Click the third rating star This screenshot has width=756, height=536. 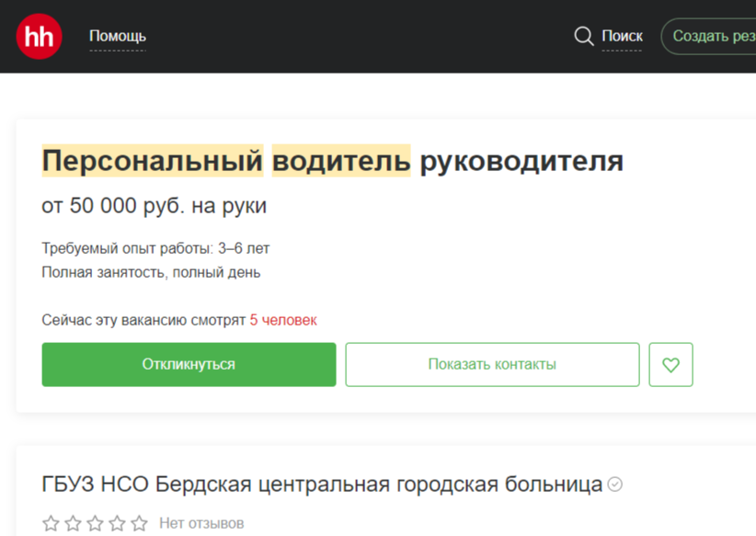(95, 523)
